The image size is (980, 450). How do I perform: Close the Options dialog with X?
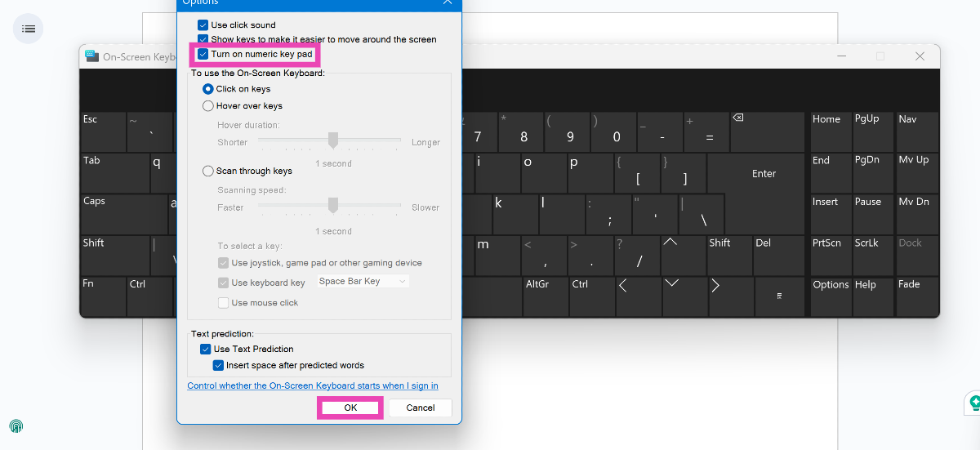448,2
